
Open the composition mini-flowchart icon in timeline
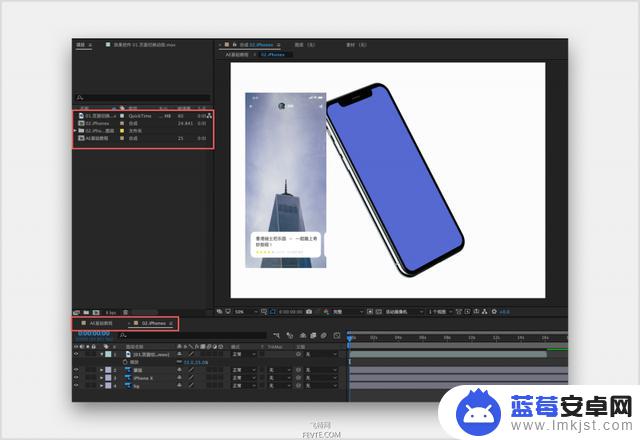[277, 336]
